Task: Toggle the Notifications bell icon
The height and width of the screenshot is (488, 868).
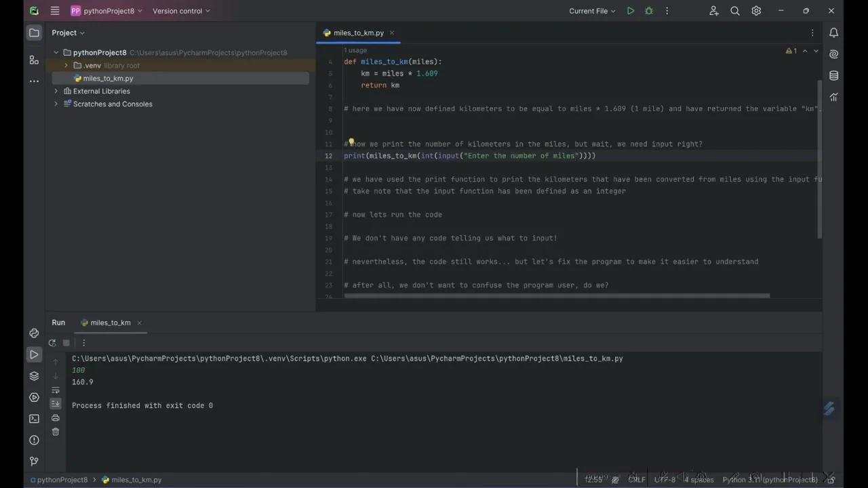Action: coord(834,33)
